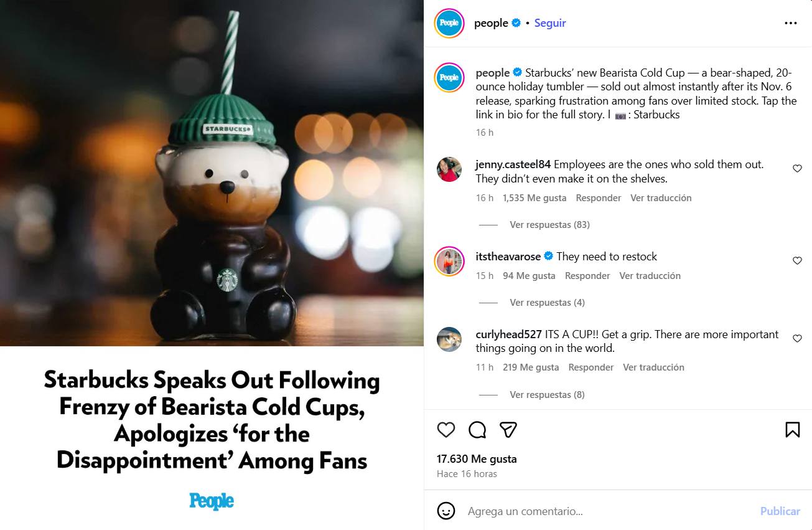The width and height of the screenshot is (812, 530).
Task: Expand 4 replies under itstheavarose's comment
Action: point(547,303)
